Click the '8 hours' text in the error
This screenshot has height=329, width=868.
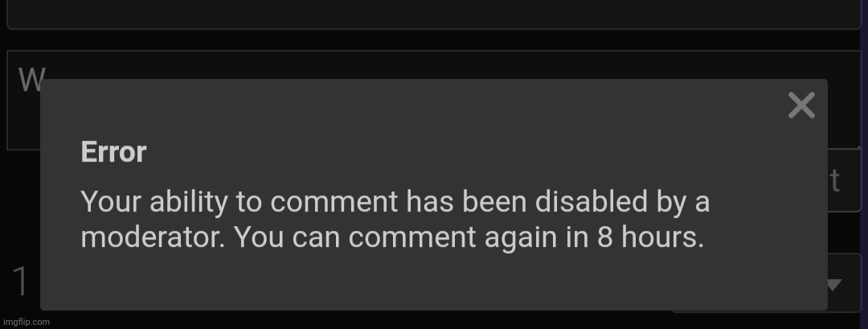click(x=650, y=237)
